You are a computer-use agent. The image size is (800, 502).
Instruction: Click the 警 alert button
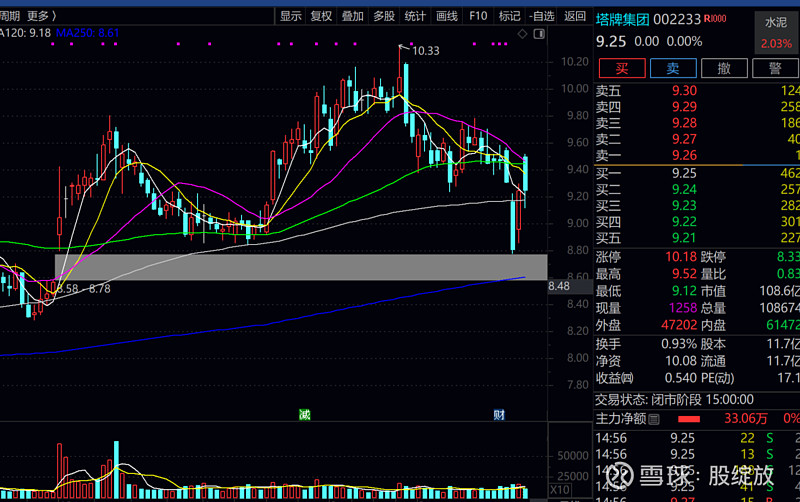tap(776, 68)
